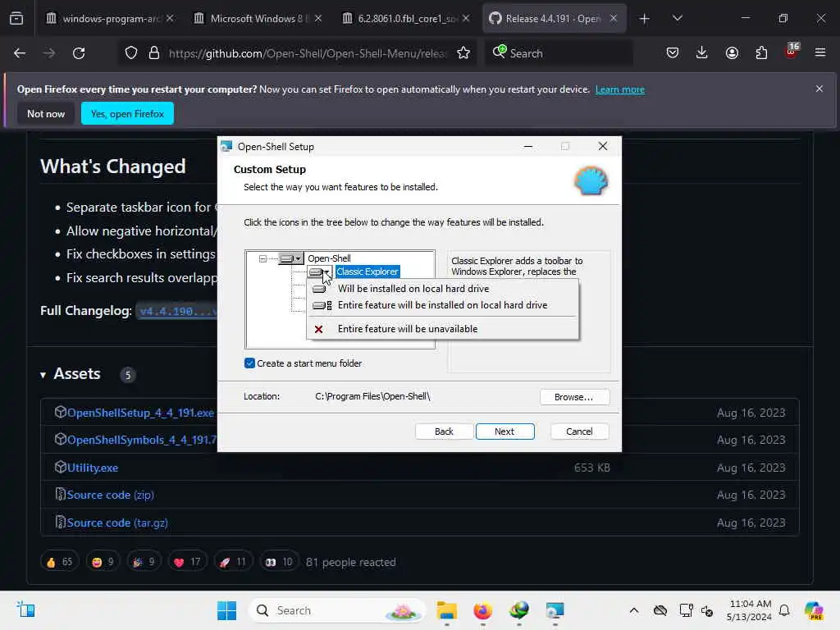840x630 pixels.
Task: Click the Browse... button in setup
Action: pos(573,397)
